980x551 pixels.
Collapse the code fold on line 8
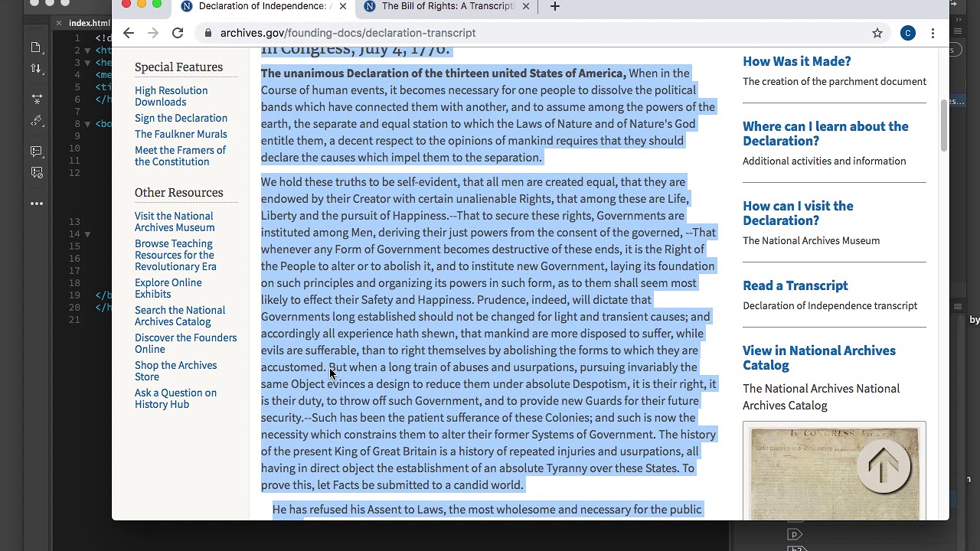(x=87, y=124)
